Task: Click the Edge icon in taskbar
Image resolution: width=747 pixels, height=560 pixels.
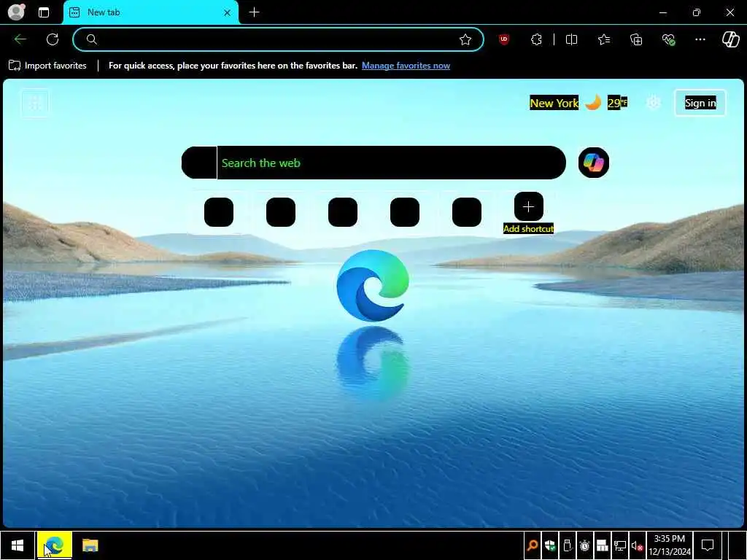Action: (54, 545)
